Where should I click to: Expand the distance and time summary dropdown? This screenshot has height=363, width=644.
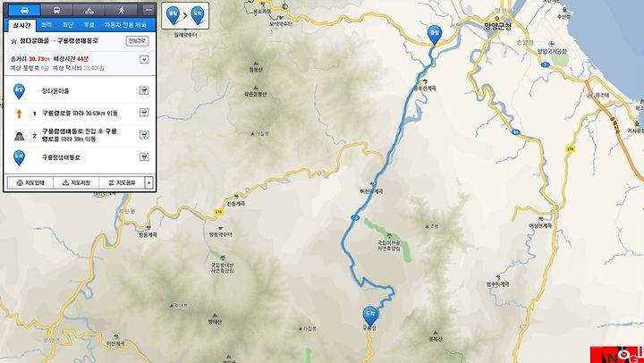pyautogui.click(x=144, y=60)
